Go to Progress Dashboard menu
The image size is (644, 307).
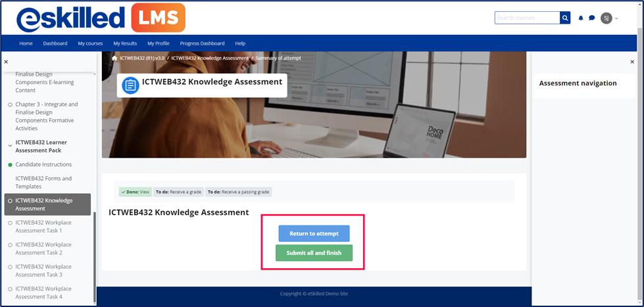202,43
